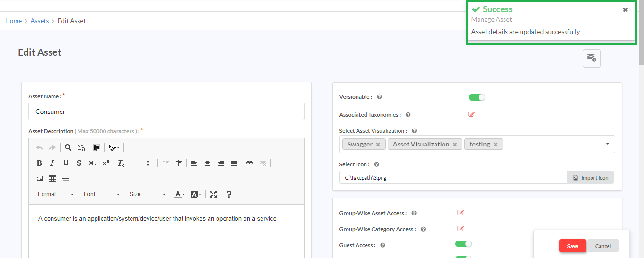Image resolution: width=644 pixels, height=258 pixels.
Task: Show help for Group-Wise Asset Access
Action: point(414,213)
